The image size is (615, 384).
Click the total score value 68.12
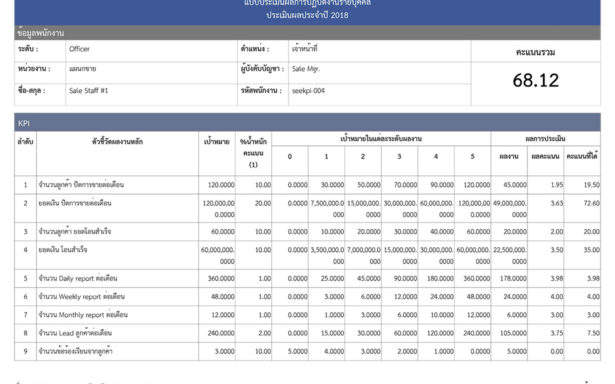[535, 80]
